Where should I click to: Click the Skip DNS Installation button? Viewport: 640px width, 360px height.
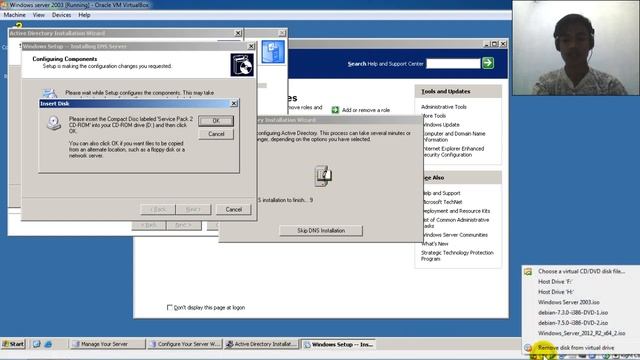321,231
